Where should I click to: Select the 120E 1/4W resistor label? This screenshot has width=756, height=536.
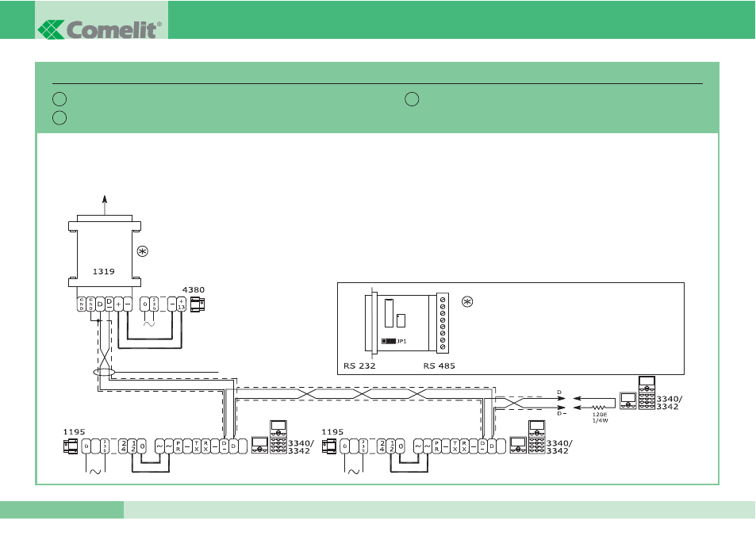(600, 417)
